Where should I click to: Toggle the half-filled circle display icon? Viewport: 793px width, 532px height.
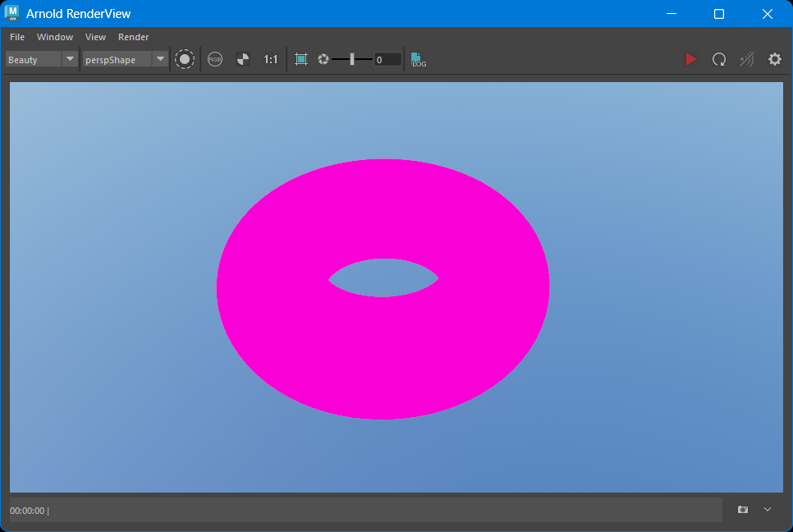pyautogui.click(x=243, y=59)
